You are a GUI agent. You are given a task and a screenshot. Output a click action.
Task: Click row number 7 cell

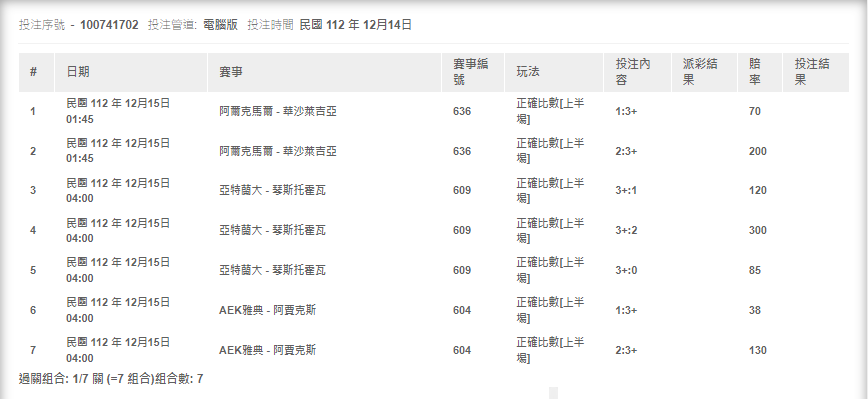point(33,350)
